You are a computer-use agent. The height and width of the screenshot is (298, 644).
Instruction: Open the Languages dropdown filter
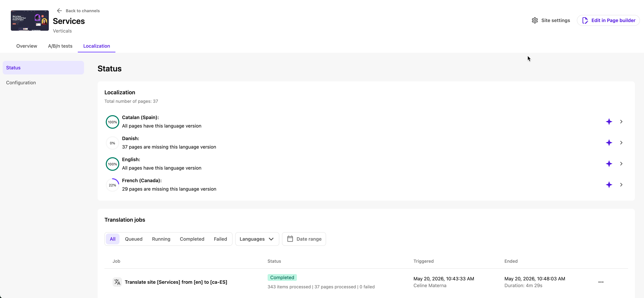tap(257, 239)
